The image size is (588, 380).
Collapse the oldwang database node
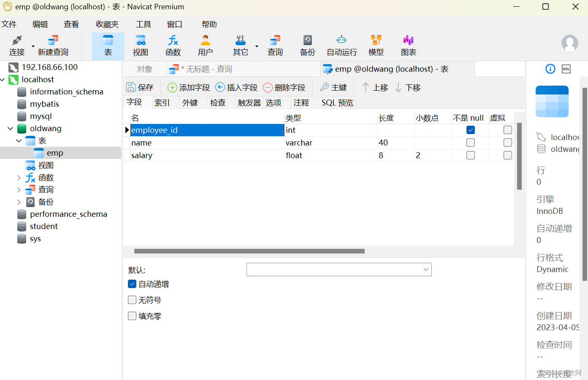pyautogui.click(x=11, y=128)
